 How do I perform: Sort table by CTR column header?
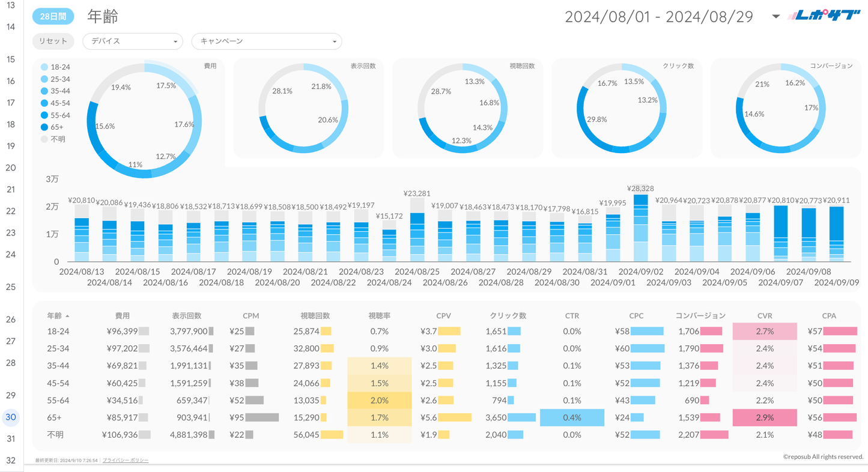tap(572, 315)
